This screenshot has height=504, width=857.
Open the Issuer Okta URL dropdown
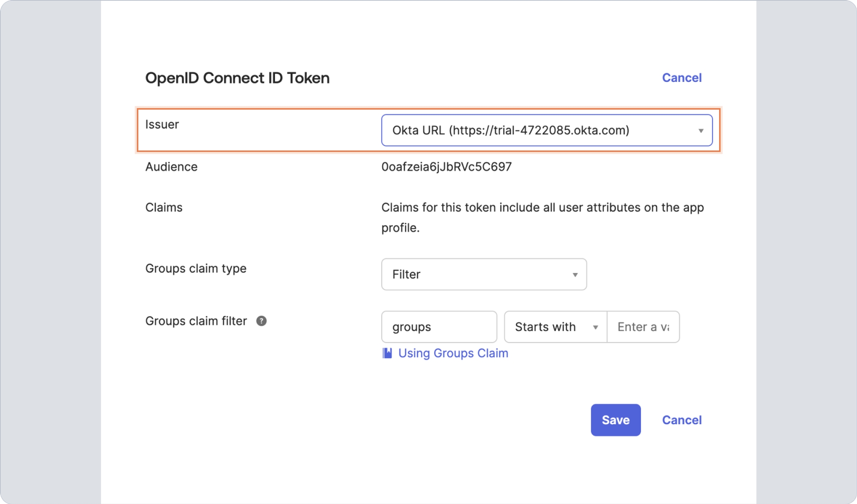click(540, 130)
